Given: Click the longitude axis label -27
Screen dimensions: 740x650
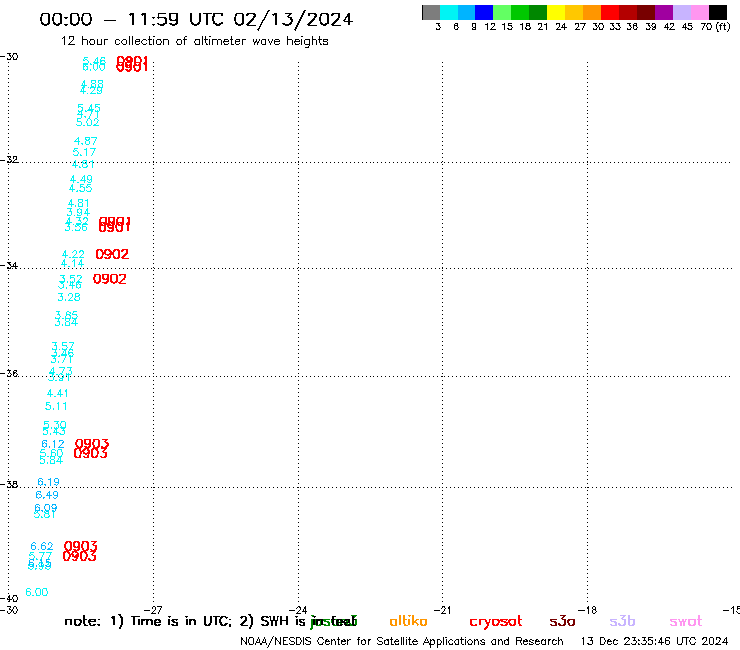Looking at the screenshot, I should click(x=153, y=610).
